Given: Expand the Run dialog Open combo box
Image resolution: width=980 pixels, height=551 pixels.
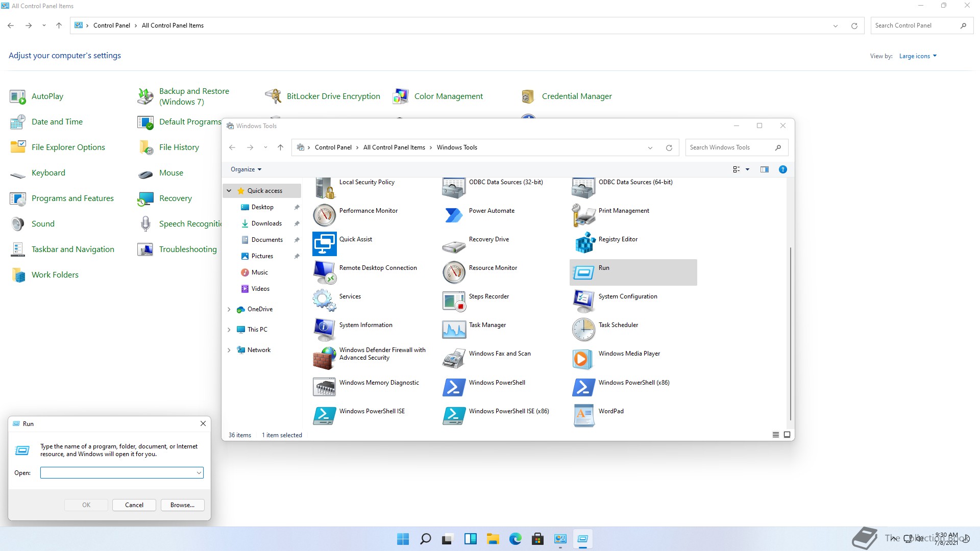Looking at the screenshot, I should pyautogui.click(x=199, y=473).
